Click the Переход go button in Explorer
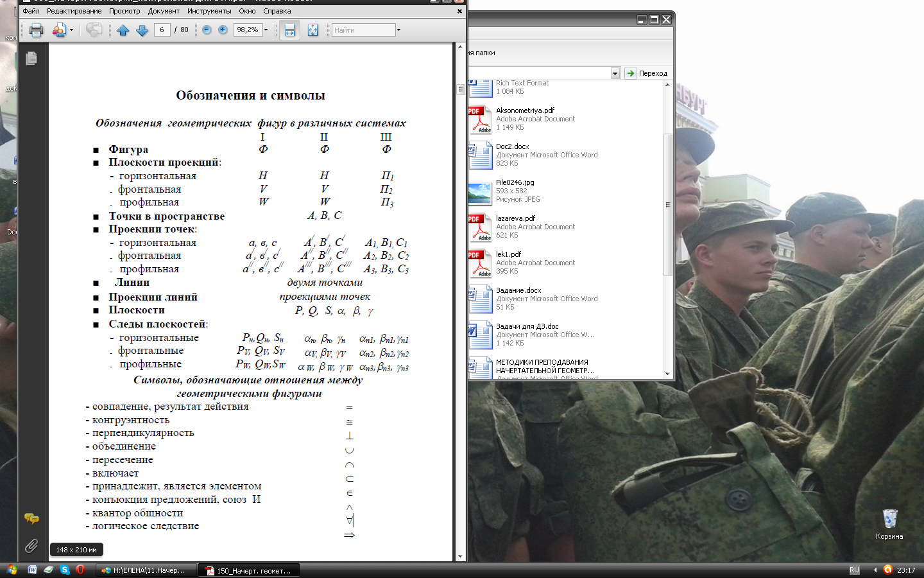 [x=647, y=73]
